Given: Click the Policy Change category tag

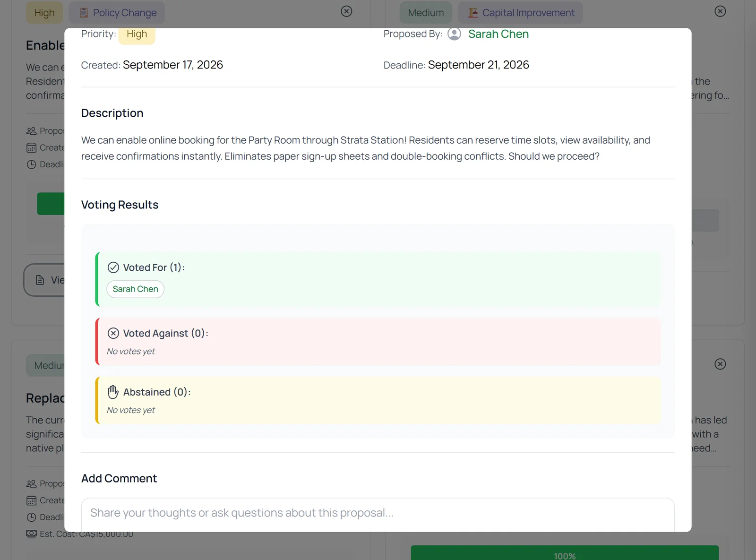Looking at the screenshot, I should pos(117,13).
